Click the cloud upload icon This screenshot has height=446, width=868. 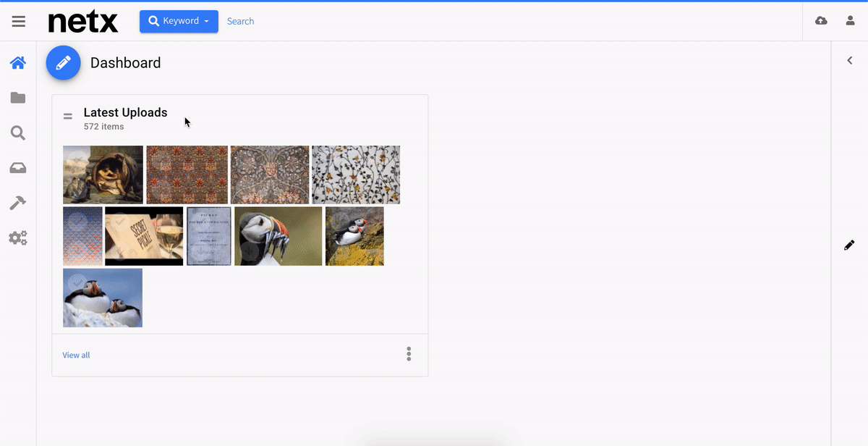(821, 21)
